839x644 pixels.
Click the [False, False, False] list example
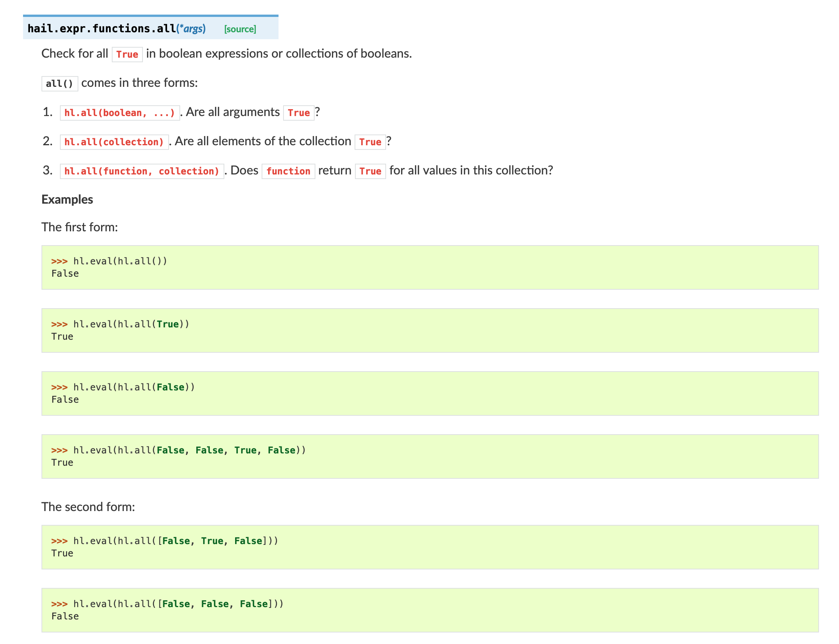[x=429, y=610]
